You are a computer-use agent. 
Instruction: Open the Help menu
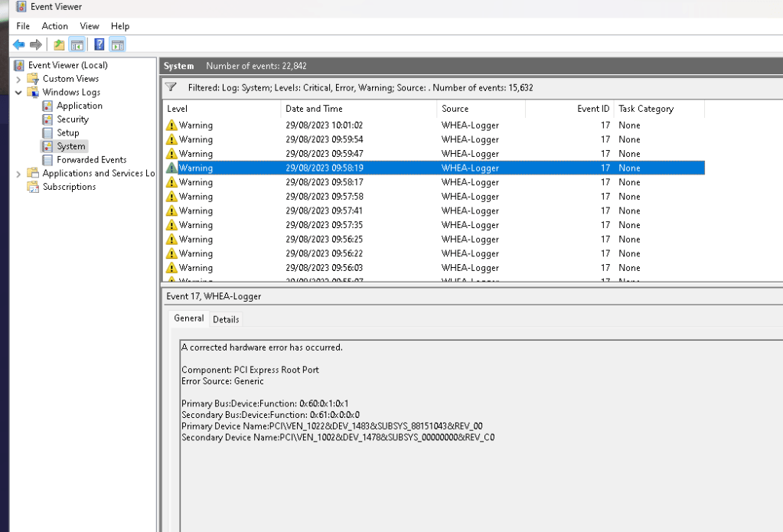pyautogui.click(x=120, y=26)
